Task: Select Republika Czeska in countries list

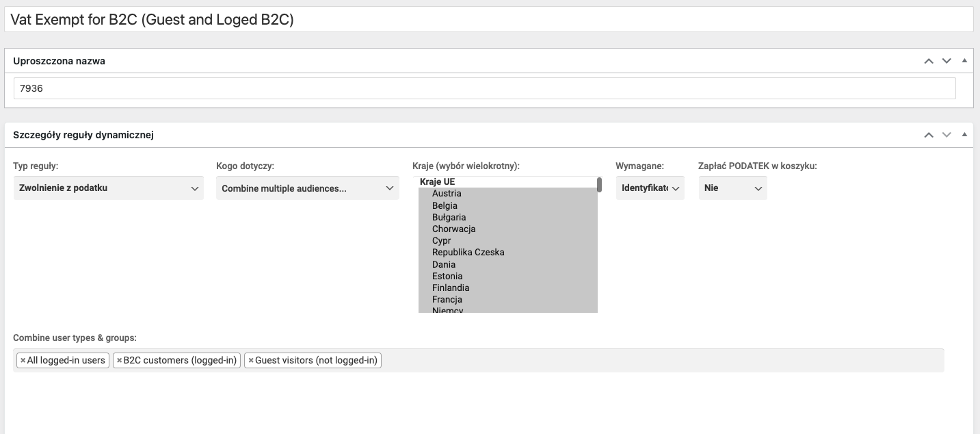Action: pos(468,252)
